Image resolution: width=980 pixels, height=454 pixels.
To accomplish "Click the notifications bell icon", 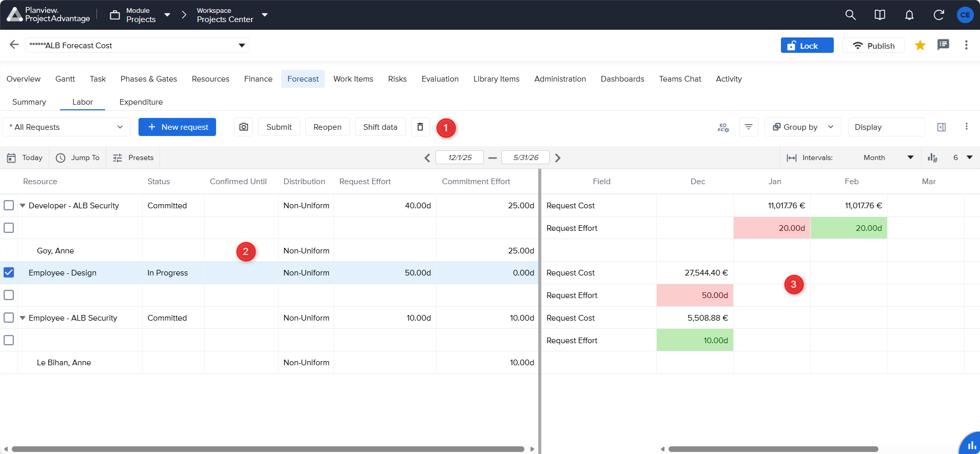I will pyautogui.click(x=909, y=15).
